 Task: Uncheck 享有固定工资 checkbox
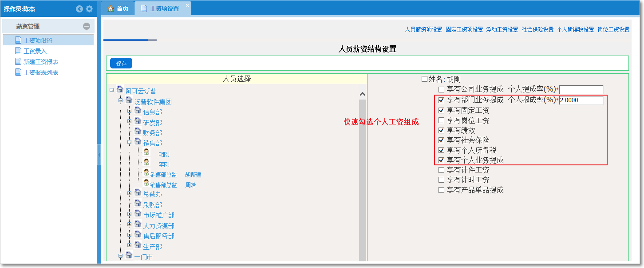[441, 110]
